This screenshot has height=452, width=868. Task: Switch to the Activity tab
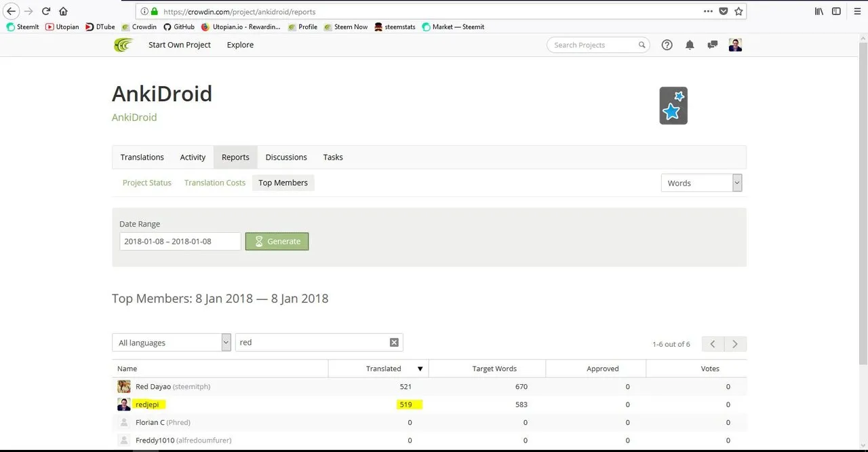click(x=193, y=157)
